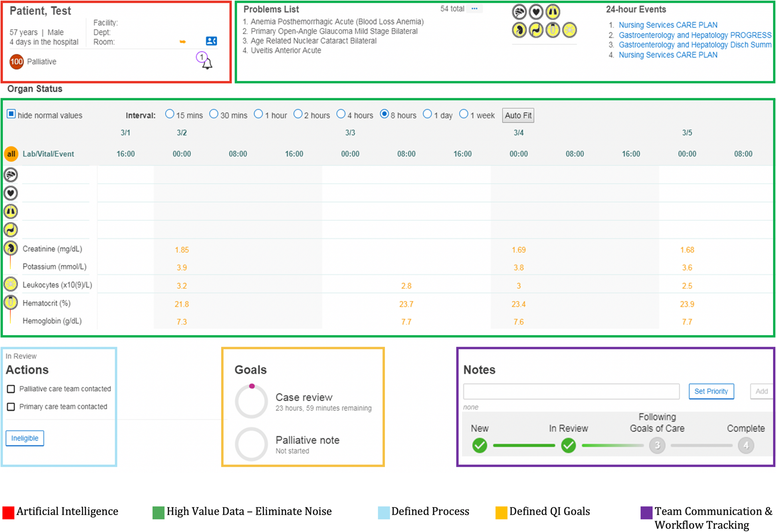
Task: Select the 30 mins interval
Action: tap(214, 114)
